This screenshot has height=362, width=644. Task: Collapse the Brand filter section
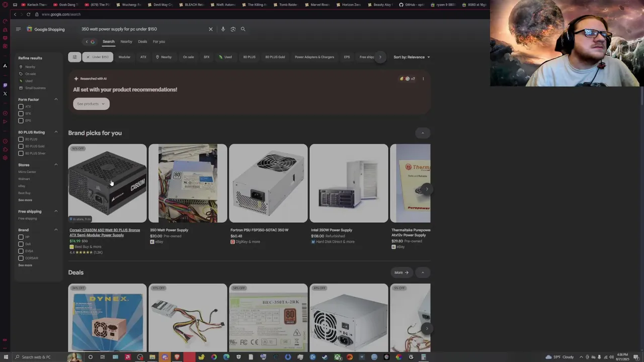56,230
